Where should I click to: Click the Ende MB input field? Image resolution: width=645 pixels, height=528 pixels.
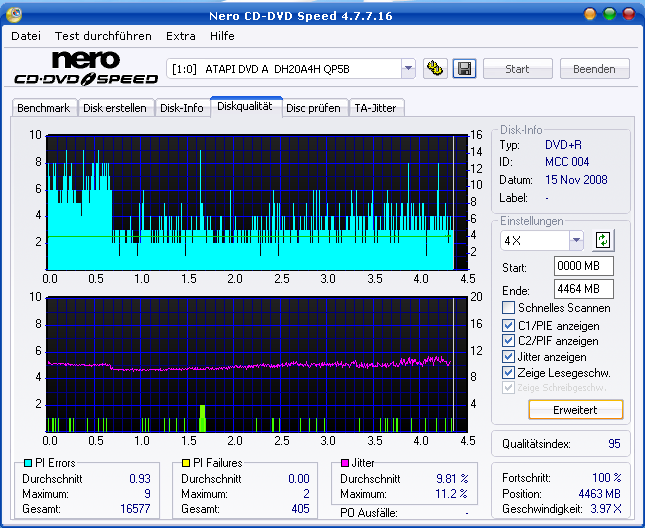[x=583, y=289]
